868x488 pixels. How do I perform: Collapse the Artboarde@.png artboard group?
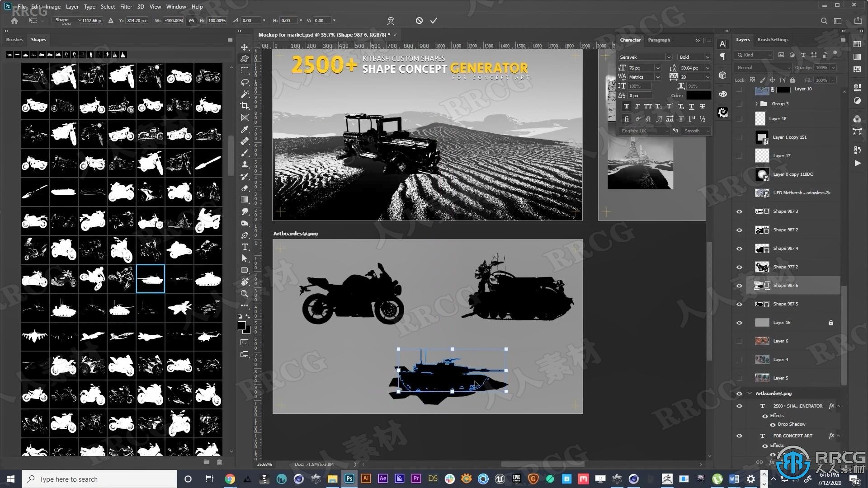(x=750, y=393)
